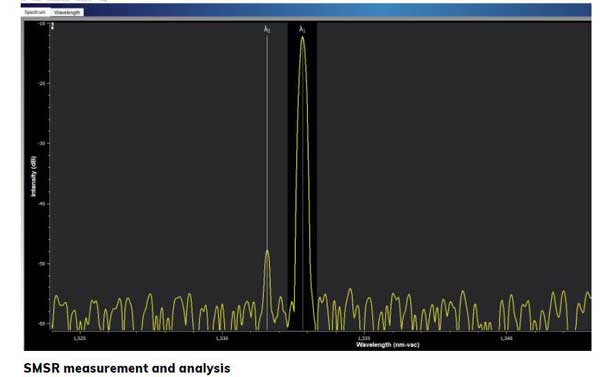The width and height of the screenshot is (600, 377).
Task: Click the black highlighted band around λ1
Action: (x=302, y=176)
